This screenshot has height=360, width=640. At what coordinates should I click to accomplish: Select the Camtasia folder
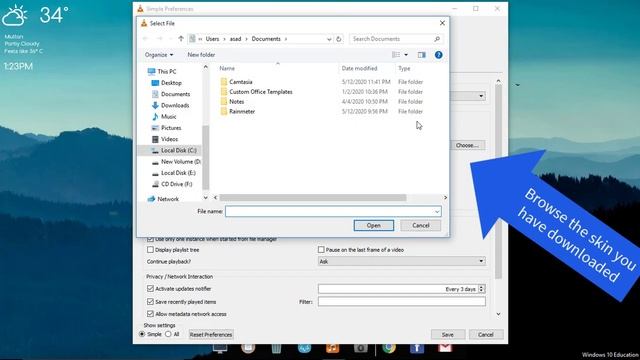(x=236, y=82)
